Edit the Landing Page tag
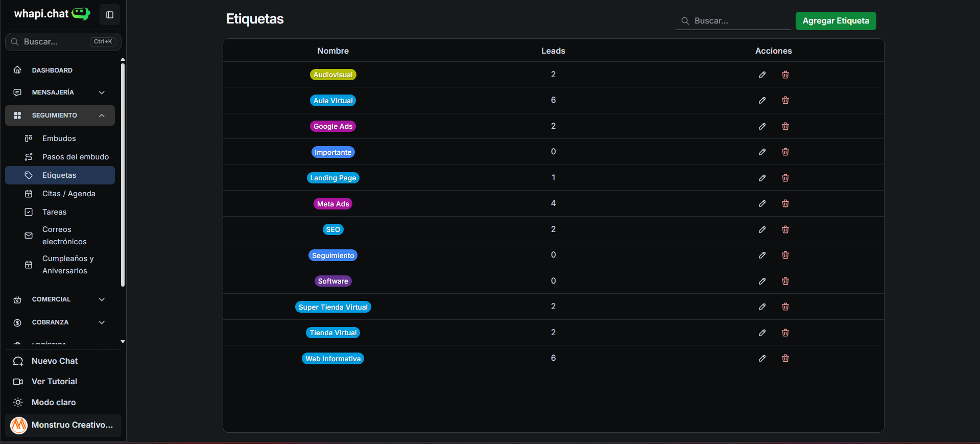Image resolution: width=980 pixels, height=444 pixels. click(x=762, y=178)
